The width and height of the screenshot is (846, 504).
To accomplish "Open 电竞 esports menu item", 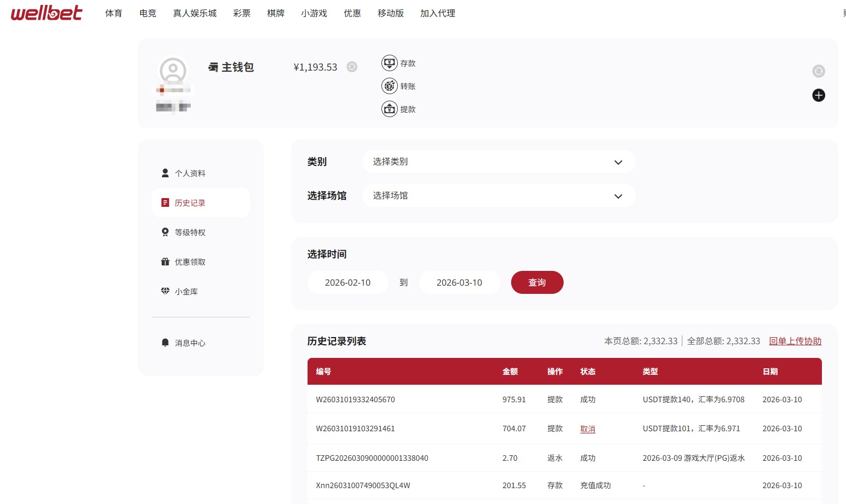I will pyautogui.click(x=147, y=13).
